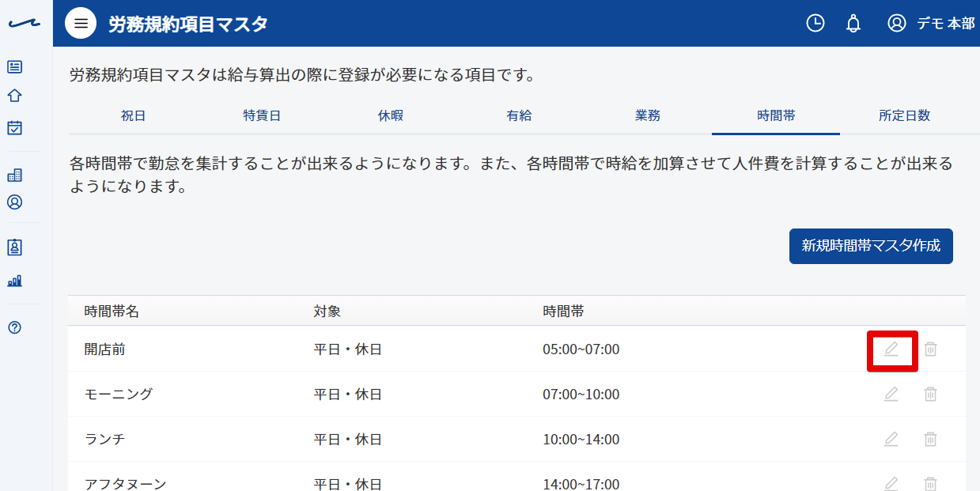Image resolution: width=980 pixels, height=491 pixels.
Task: Edit the 開店前 time slot
Action: 891,349
